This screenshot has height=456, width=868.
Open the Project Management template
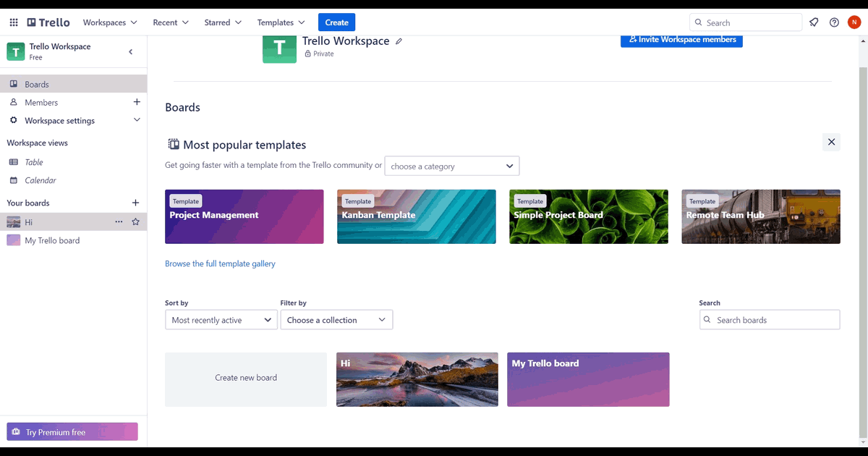click(244, 216)
